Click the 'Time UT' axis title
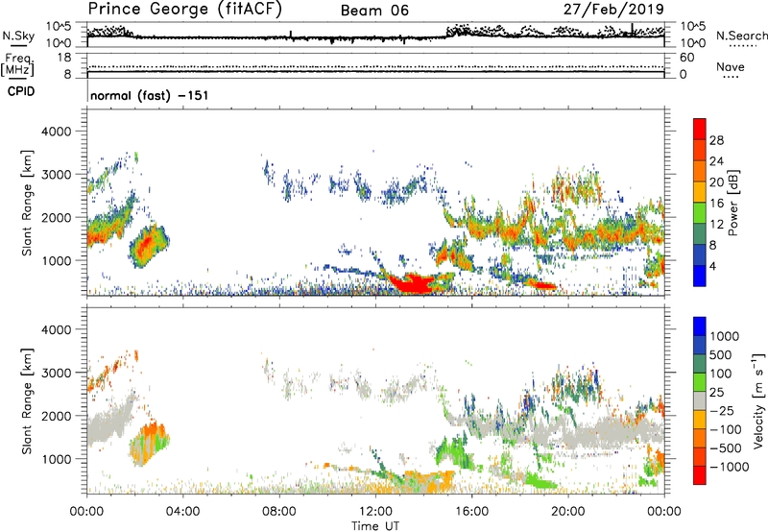Viewport: 768px width, 532px height. (375, 526)
